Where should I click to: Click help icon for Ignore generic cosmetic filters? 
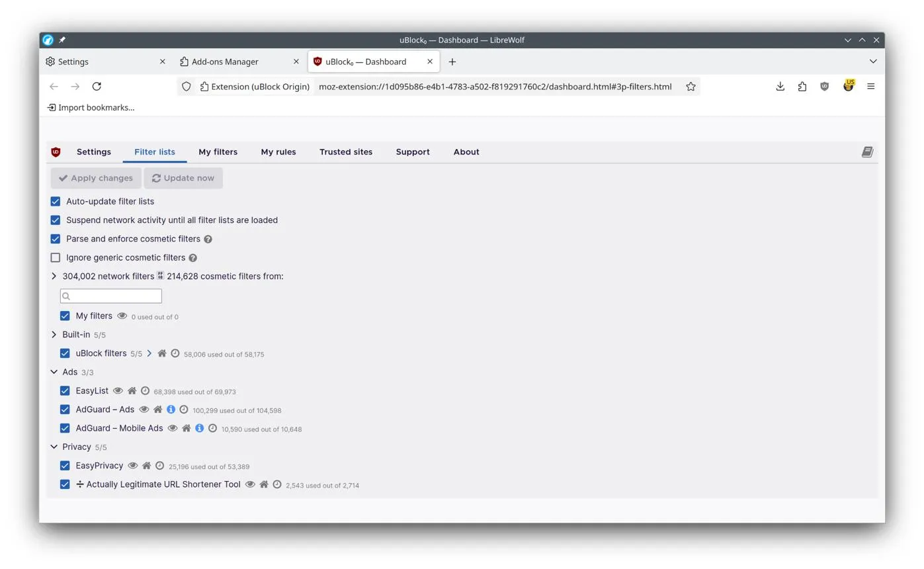pyautogui.click(x=193, y=258)
